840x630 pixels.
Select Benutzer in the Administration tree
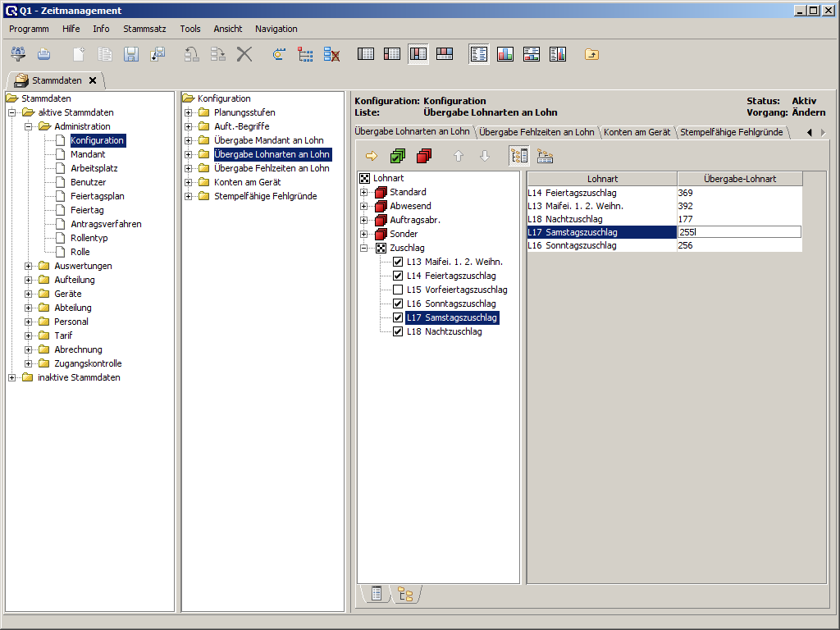pos(88,182)
